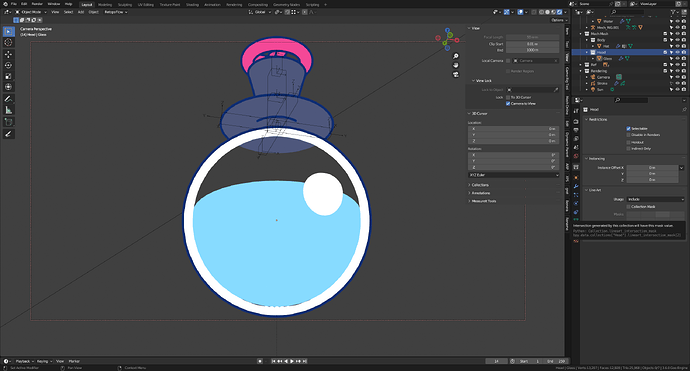The image size is (690, 371).
Task: Open the XYZ Euler rotation mode dropdown
Action: tap(514, 175)
